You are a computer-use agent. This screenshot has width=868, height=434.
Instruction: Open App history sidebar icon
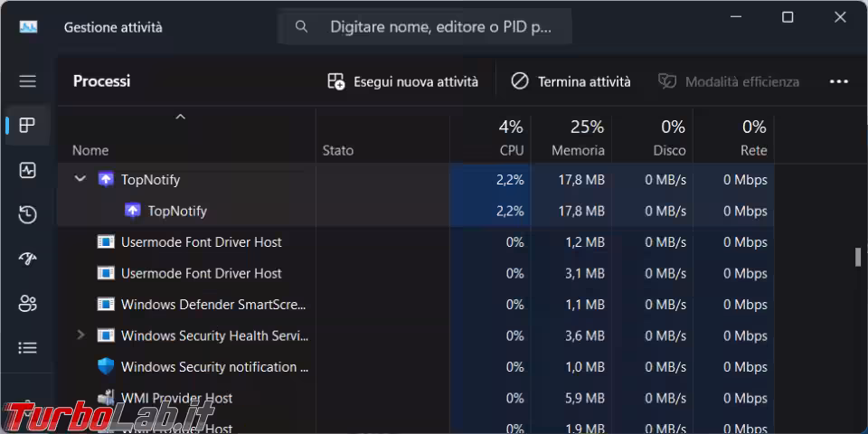click(27, 214)
